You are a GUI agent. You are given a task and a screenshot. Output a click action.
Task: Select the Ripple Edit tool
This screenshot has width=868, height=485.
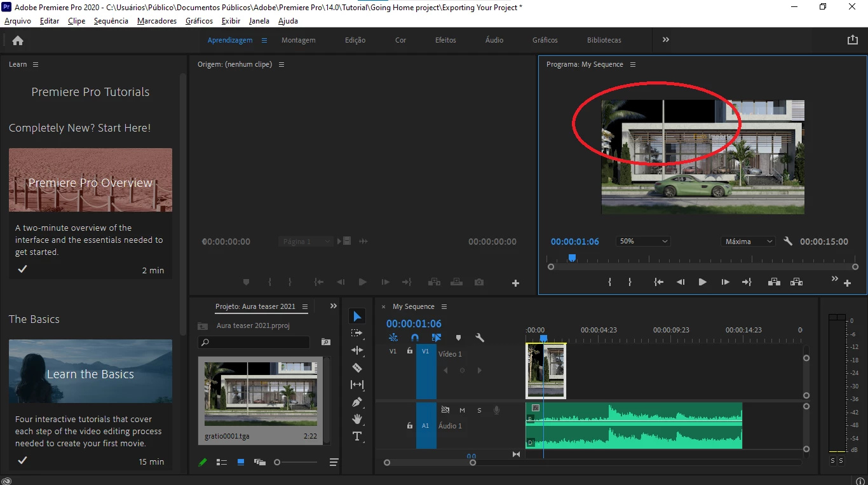(x=357, y=350)
